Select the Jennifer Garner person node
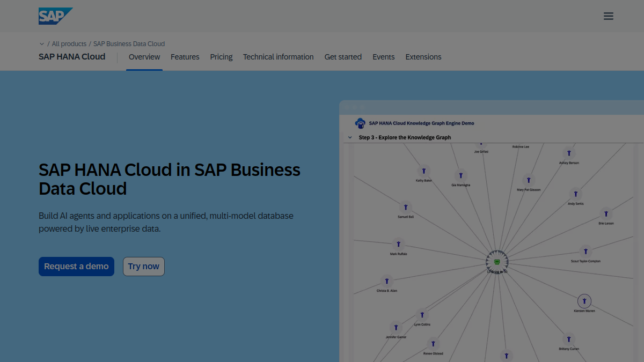Screen dimensions: 644x362 click(396, 327)
